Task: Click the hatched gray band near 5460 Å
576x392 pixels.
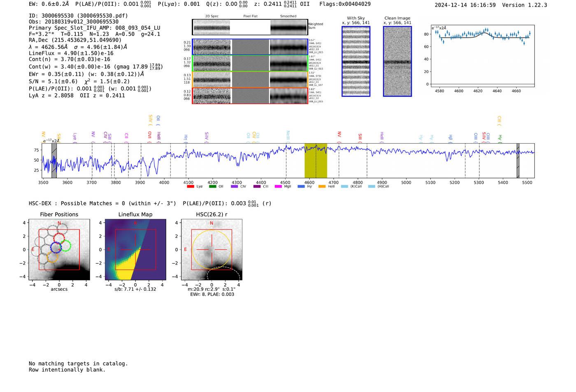Action: tap(518, 160)
